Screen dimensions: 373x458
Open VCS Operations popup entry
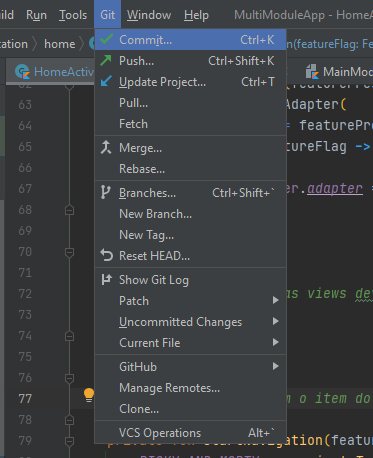pyautogui.click(x=191, y=433)
